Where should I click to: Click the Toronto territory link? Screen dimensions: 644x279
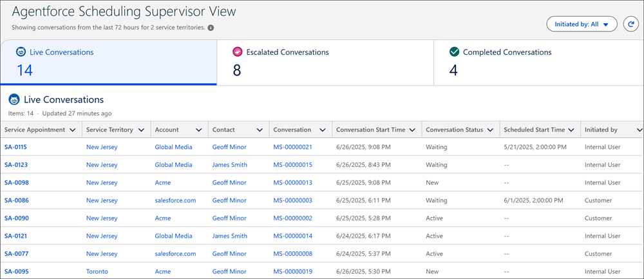[x=97, y=272]
